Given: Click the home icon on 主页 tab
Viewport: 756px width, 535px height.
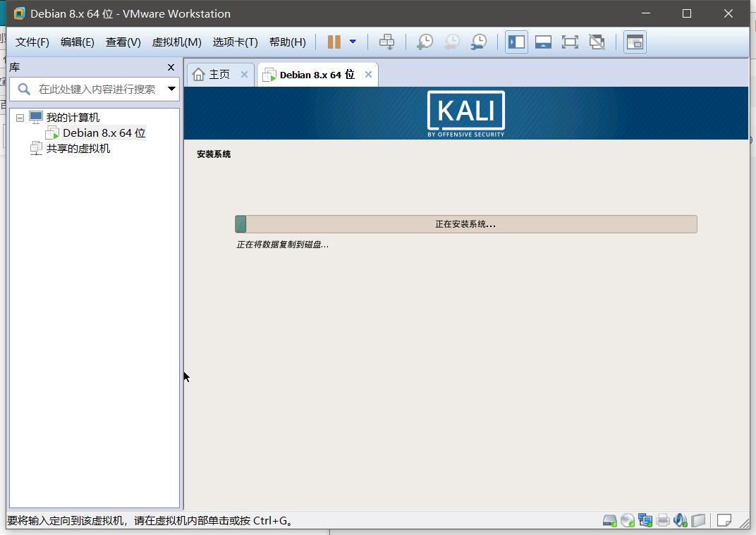Looking at the screenshot, I should [199, 75].
